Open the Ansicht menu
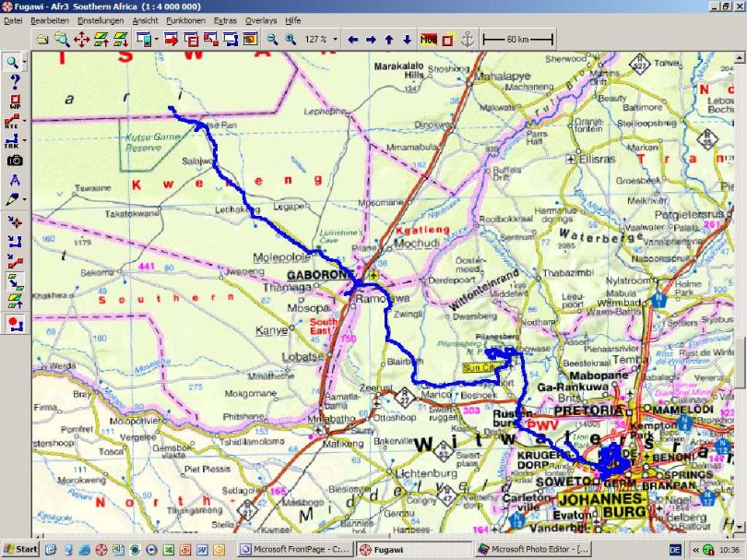The height and width of the screenshot is (560, 747). (x=146, y=20)
